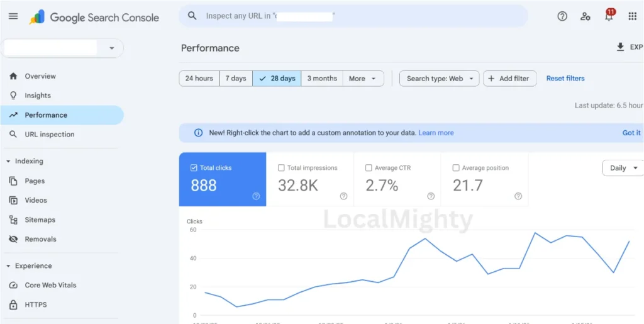The image size is (644, 324).
Task: Uncheck the Total clicks checkbox
Action: (x=194, y=167)
